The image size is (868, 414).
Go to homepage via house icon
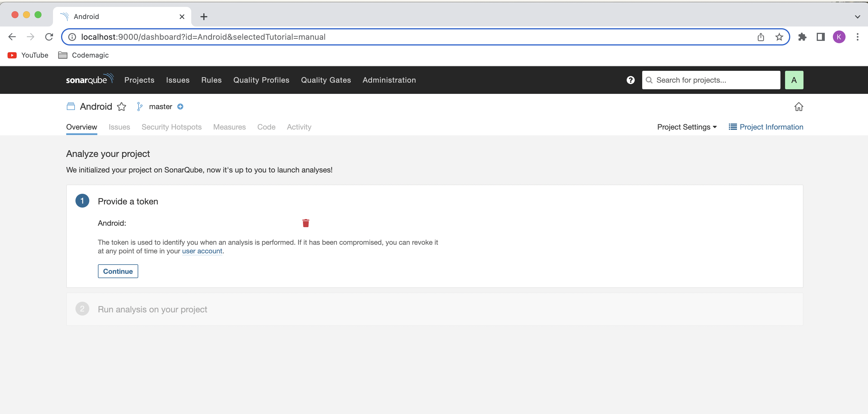pyautogui.click(x=798, y=107)
